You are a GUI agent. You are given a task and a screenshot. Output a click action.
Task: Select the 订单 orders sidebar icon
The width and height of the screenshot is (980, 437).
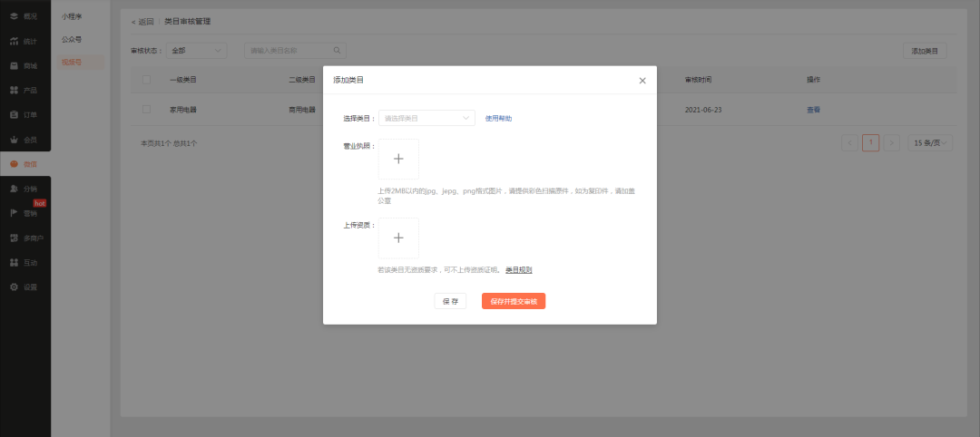click(14, 114)
